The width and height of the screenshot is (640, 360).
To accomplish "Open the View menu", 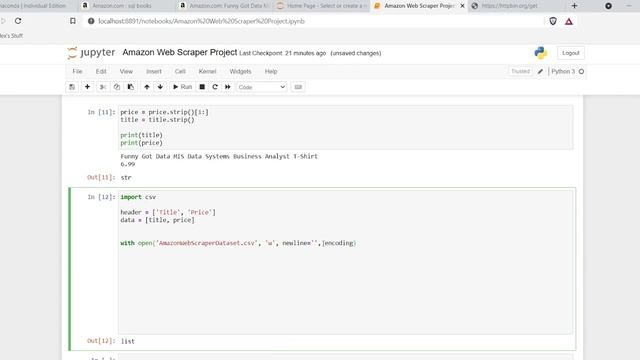I will pos(126,71).
